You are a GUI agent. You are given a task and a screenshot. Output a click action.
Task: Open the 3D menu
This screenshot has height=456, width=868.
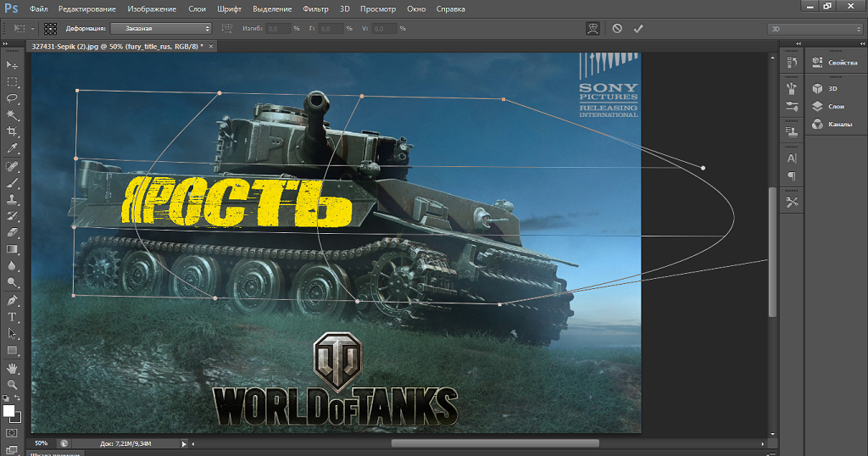[x=344, y=8]
